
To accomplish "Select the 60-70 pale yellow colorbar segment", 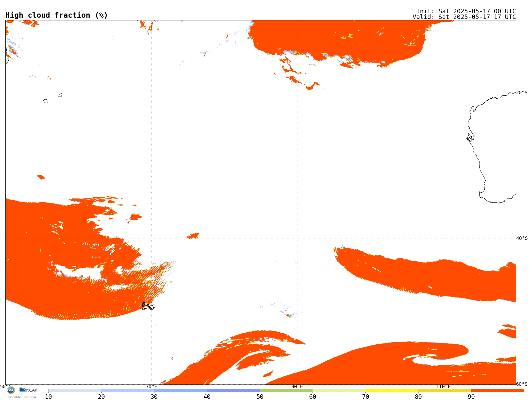I will (x=339, y=391).
